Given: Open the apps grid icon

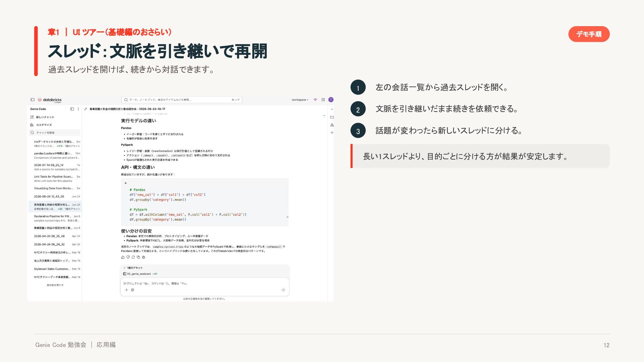Looking at the screenshot, I should click(323, 100).
